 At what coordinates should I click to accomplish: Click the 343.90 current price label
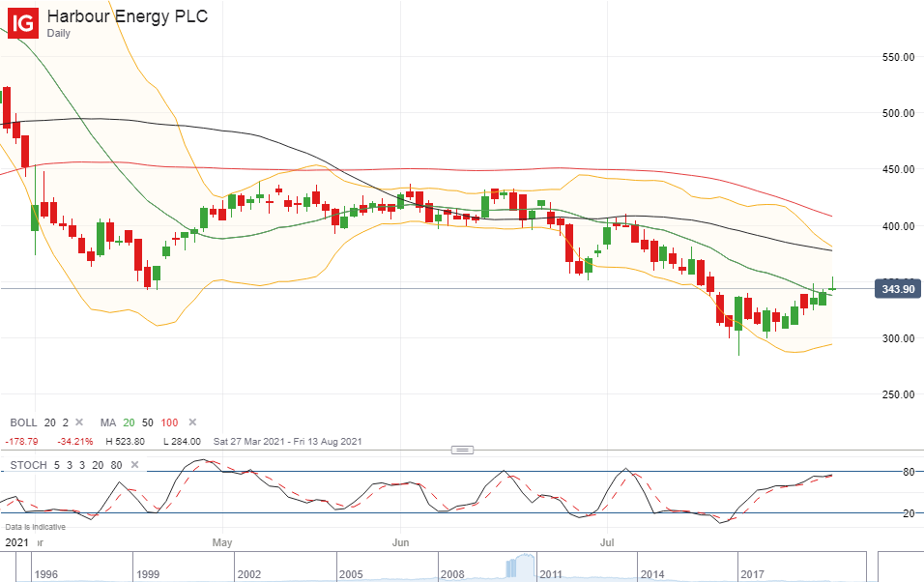click(x=898, y=289)
